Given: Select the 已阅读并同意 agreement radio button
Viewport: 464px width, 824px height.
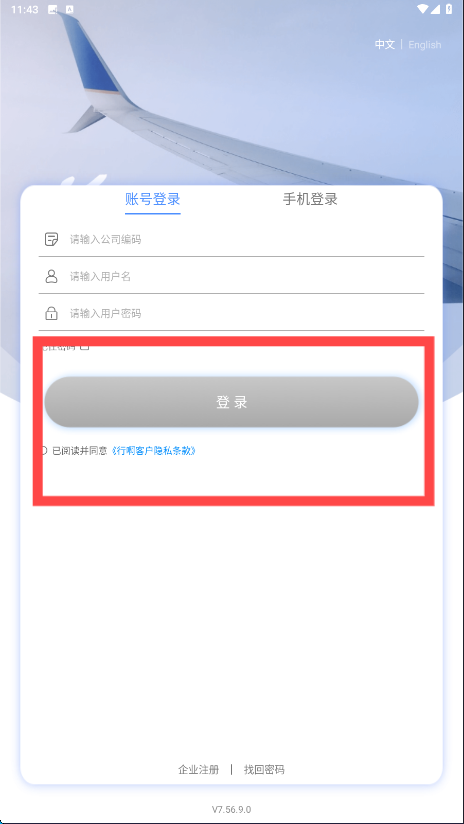Looking at the screenshot, I should tap(44, 450).
